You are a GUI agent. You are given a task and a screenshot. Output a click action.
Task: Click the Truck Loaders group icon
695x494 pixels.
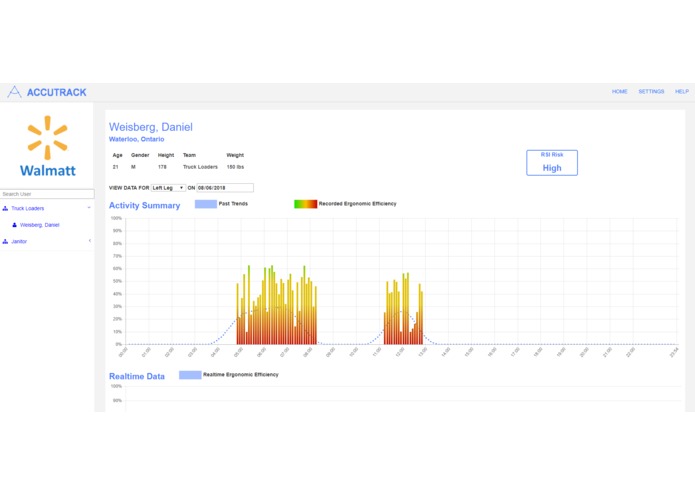click(5, 208)
